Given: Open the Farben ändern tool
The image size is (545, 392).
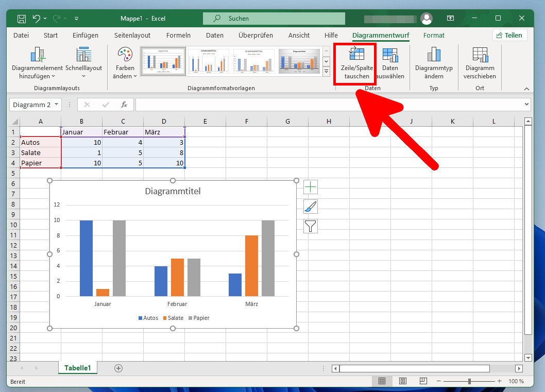Looking at the screenshot, I should 124,62.
